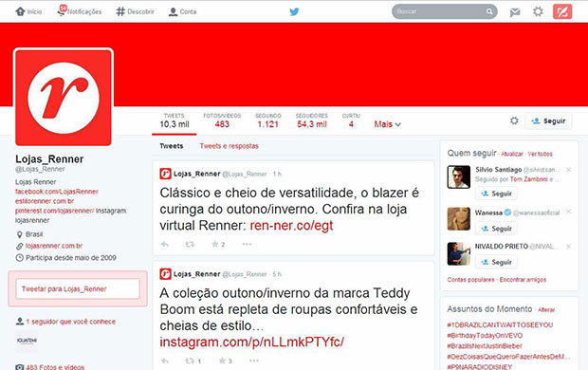
Task: Open #P9NARADIODISNEY trend
Action: click(x=479, y=366)
